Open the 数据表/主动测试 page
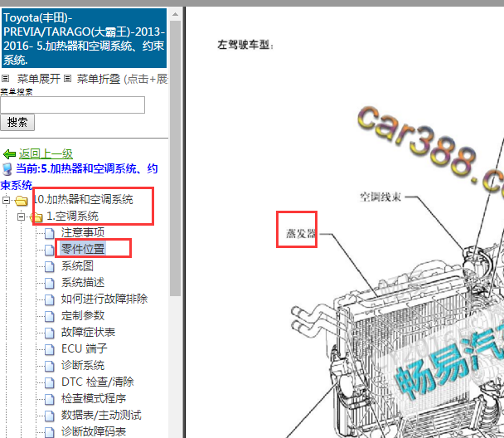 101,415
